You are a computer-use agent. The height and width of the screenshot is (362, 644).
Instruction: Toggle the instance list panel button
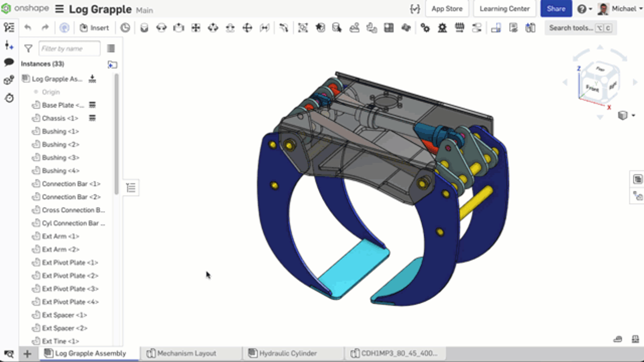click(x=131, y=187)
